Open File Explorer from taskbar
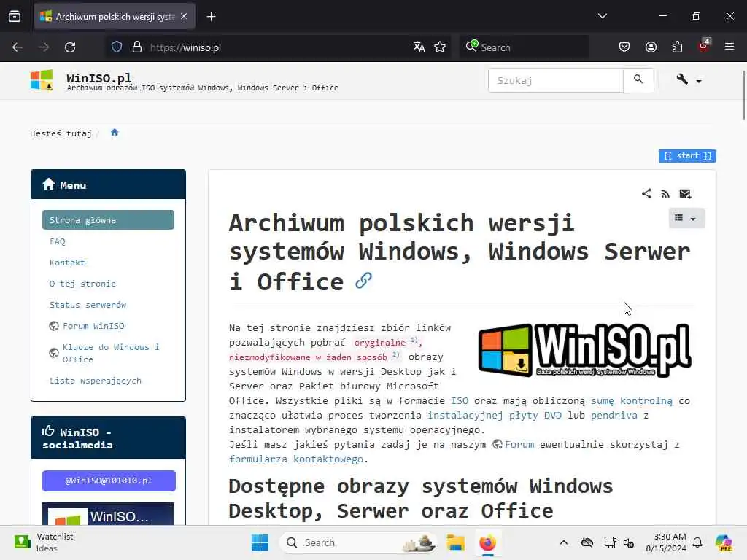The height and width of the screenshot is (560, 747). tap(455, 542)
